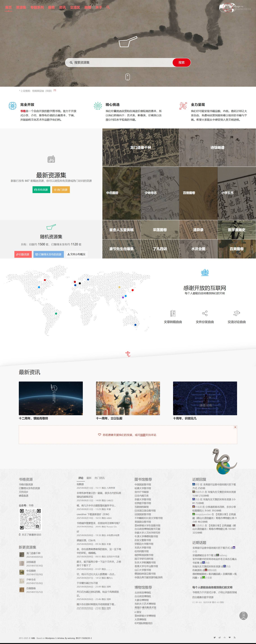
Task: Click the 文件分布概况 button
Action: [x=77, y=254]
